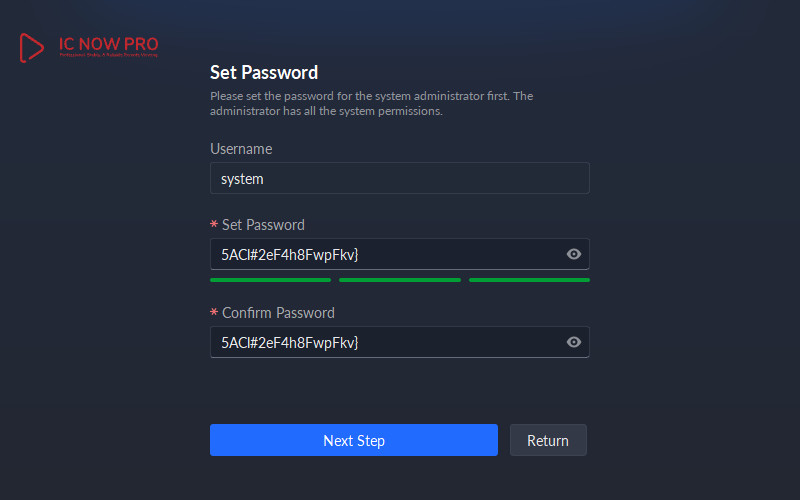
Task: Focus the Username field containing system
Action: [399, 179]
